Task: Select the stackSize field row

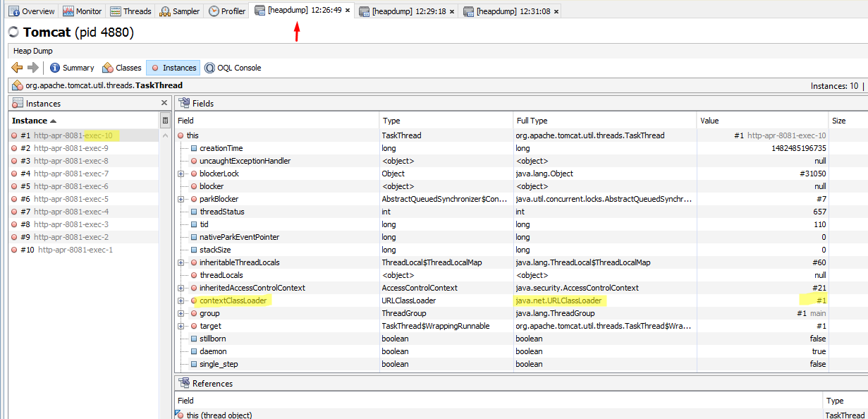Action: click(x=521, y=250)
